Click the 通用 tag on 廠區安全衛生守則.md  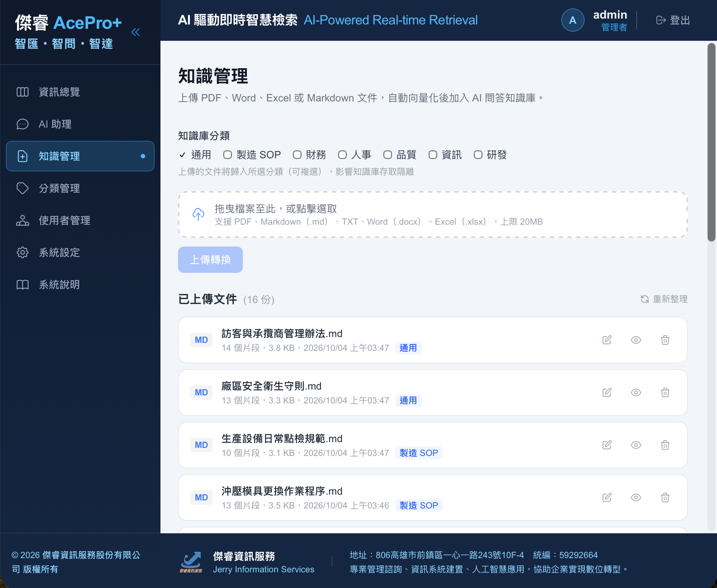point(408,401)
